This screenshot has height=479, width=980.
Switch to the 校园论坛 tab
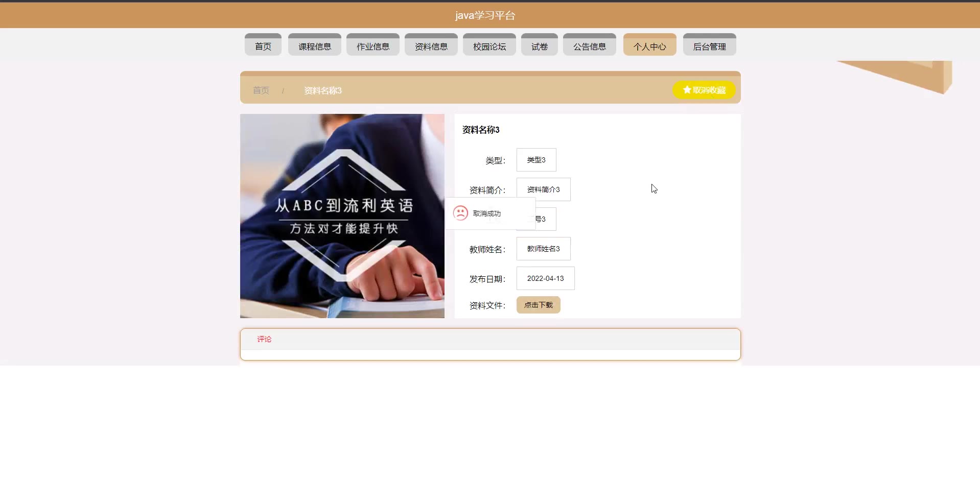(489, 44)
